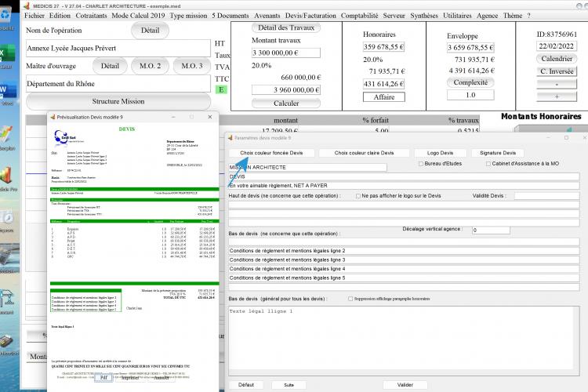Open the Recycle Bin desktop icon
The height and width of the screenshot is (392, 588).
[x=6, y=19]
